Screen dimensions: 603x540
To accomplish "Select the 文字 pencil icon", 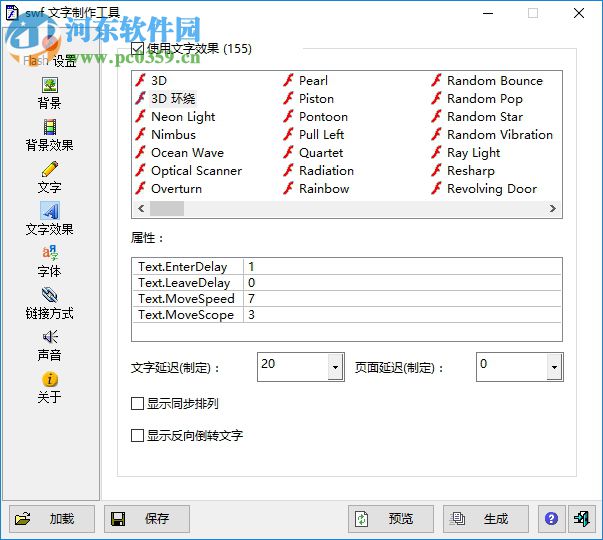I will click(x=50, y=169).
